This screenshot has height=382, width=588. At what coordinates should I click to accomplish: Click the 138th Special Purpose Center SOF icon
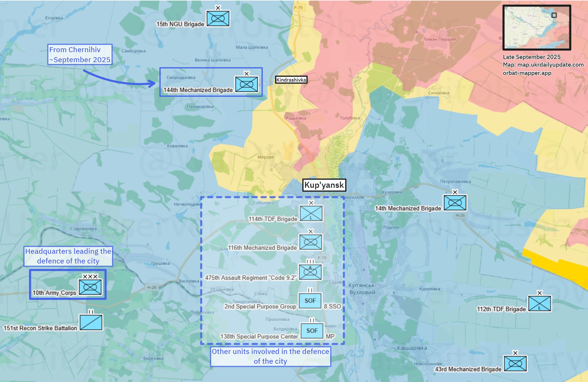pos(312,331)
